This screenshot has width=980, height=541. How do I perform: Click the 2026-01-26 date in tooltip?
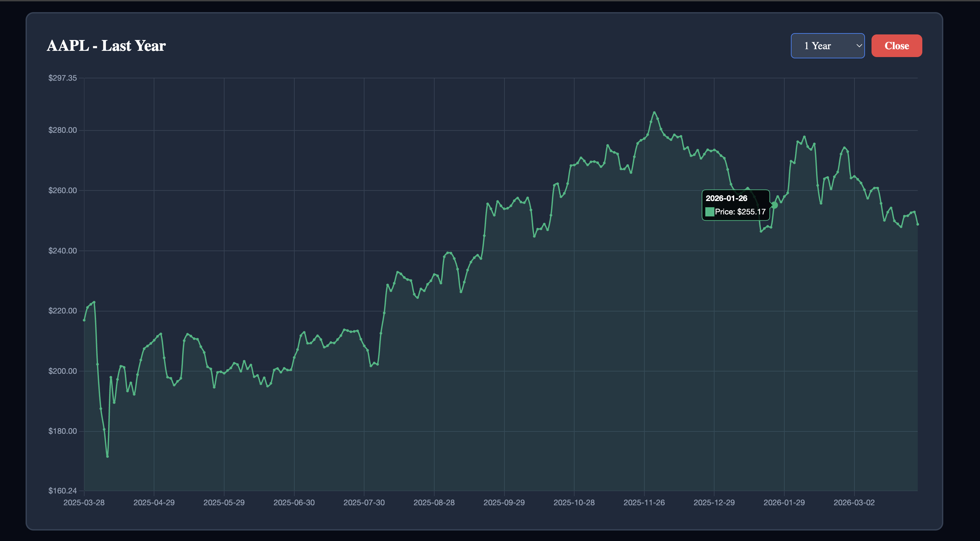(726, 198)
